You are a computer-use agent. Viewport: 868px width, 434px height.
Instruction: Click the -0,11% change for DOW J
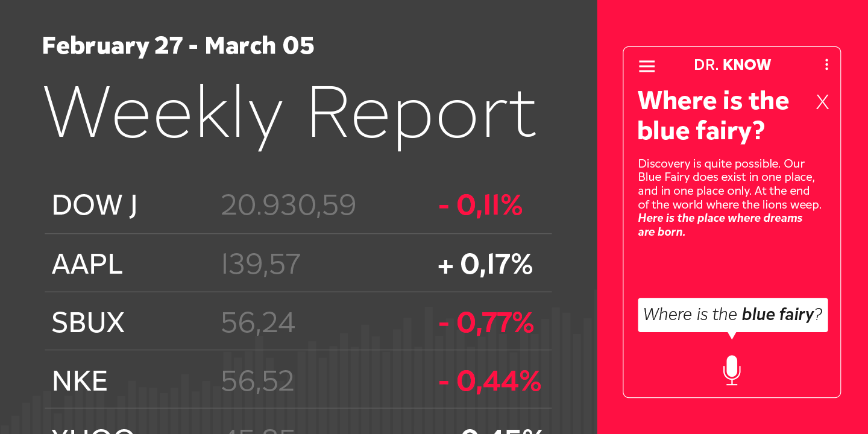tap(480, 206)
